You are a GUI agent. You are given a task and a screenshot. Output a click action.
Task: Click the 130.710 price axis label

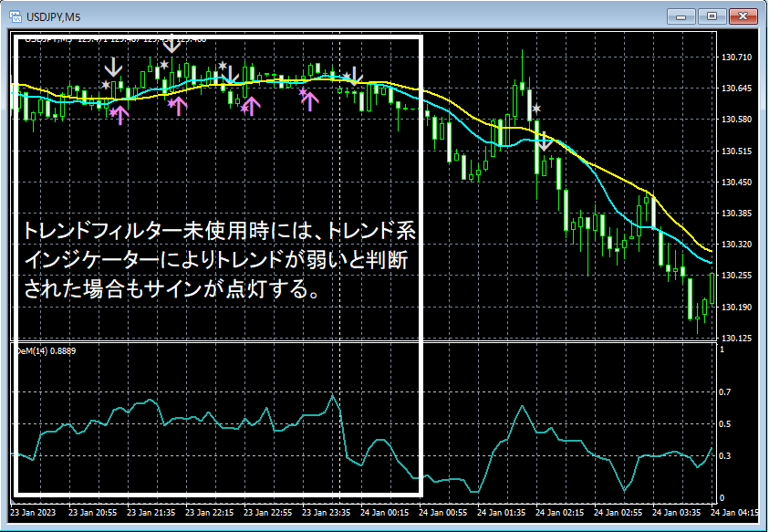coord(737,57)
